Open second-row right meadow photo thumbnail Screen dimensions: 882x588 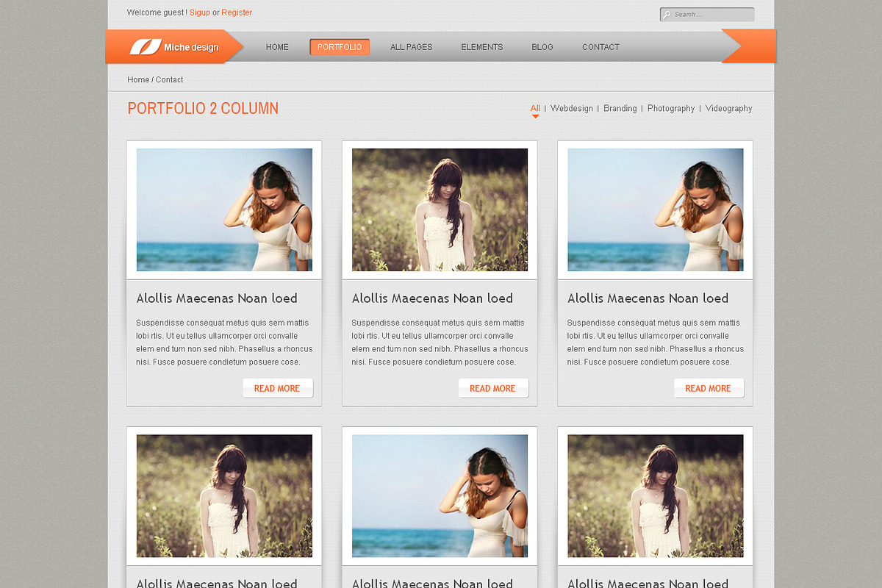pyautogui.click(x=655, y=496)
